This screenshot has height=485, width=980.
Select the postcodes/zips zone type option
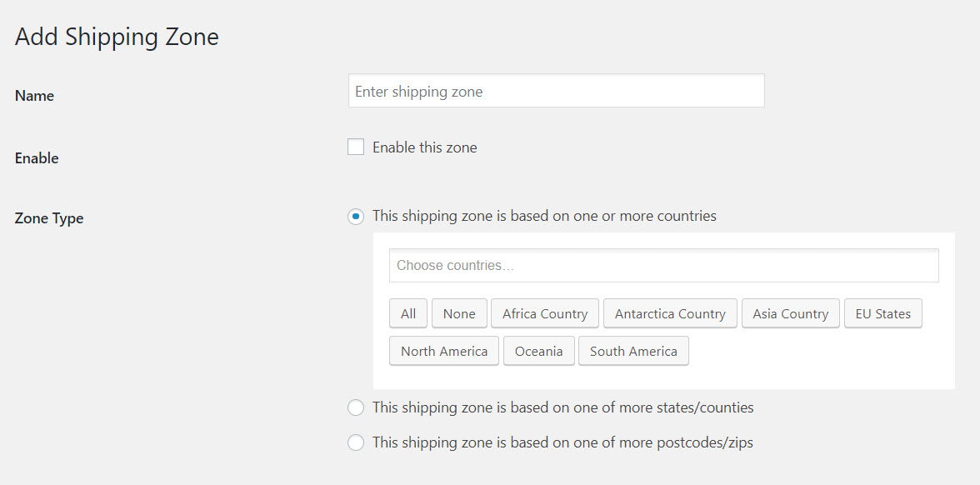[356, 442]
